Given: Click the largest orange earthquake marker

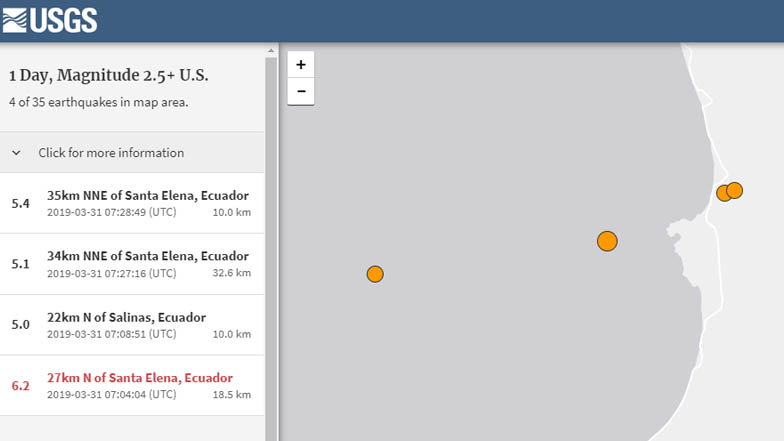Looking at the screenshot, I should coord(607,241).
